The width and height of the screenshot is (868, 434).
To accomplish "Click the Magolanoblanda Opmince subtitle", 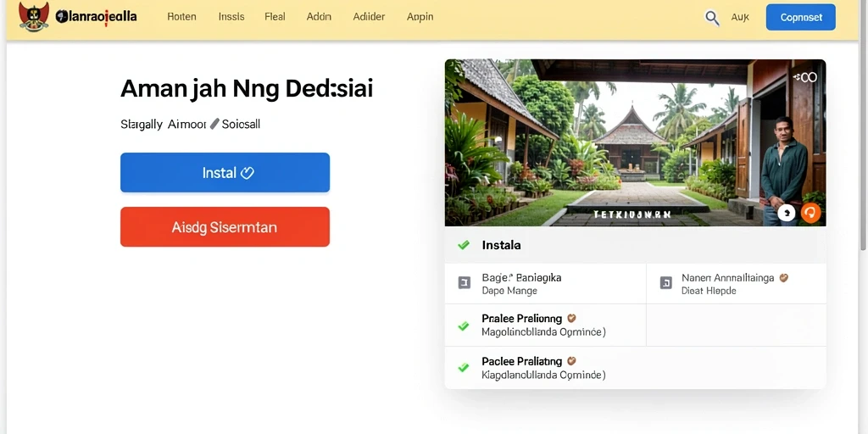I will tap(543, 332).
